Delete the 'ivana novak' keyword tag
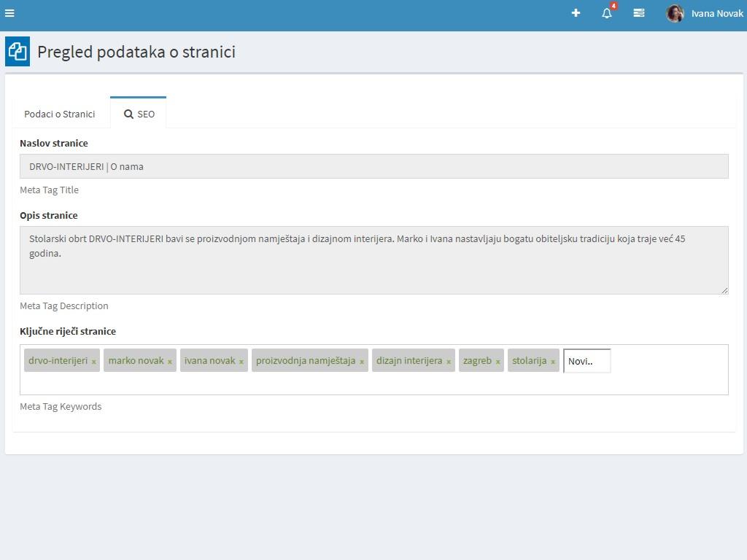 tap(241, 362)
